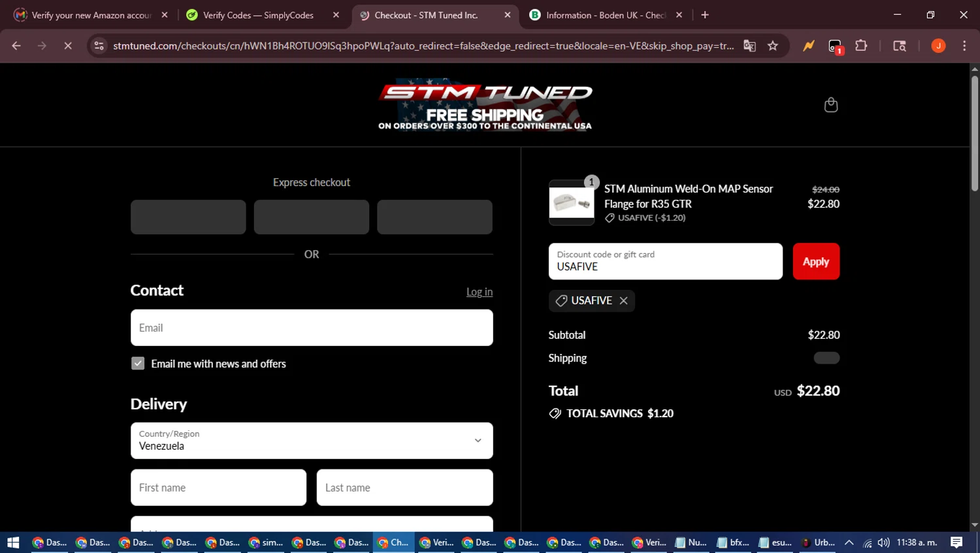Image resolution: width=980 pixels, height=553 pixels.
Task: Close the SimplyCodes tab
Action: (336, 15)
